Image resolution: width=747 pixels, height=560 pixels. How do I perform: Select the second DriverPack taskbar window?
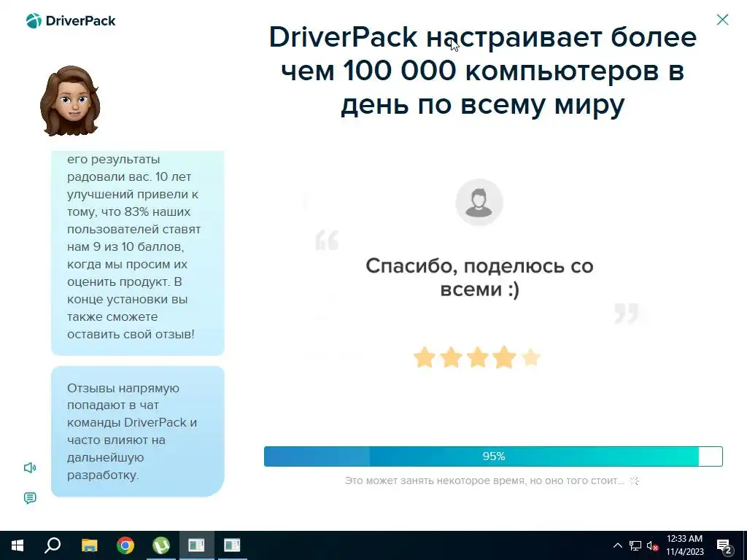point(232,545)
